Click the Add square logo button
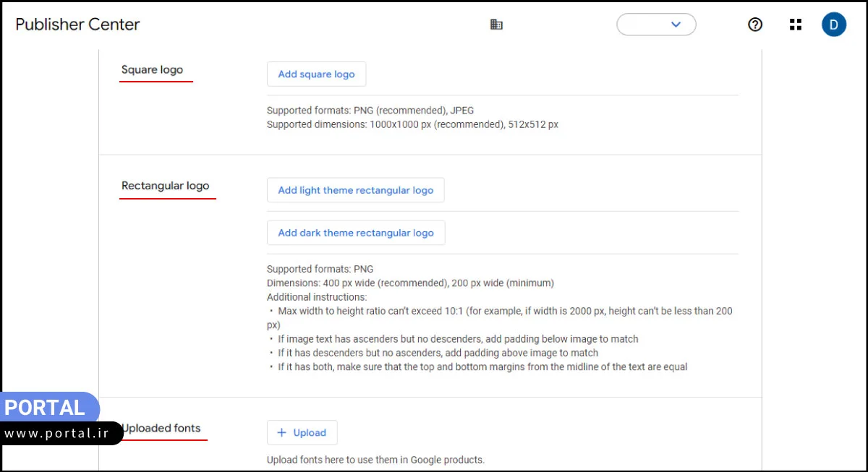Image resolution: width=868 pixels, height=472 pixels. click(316, 74)
